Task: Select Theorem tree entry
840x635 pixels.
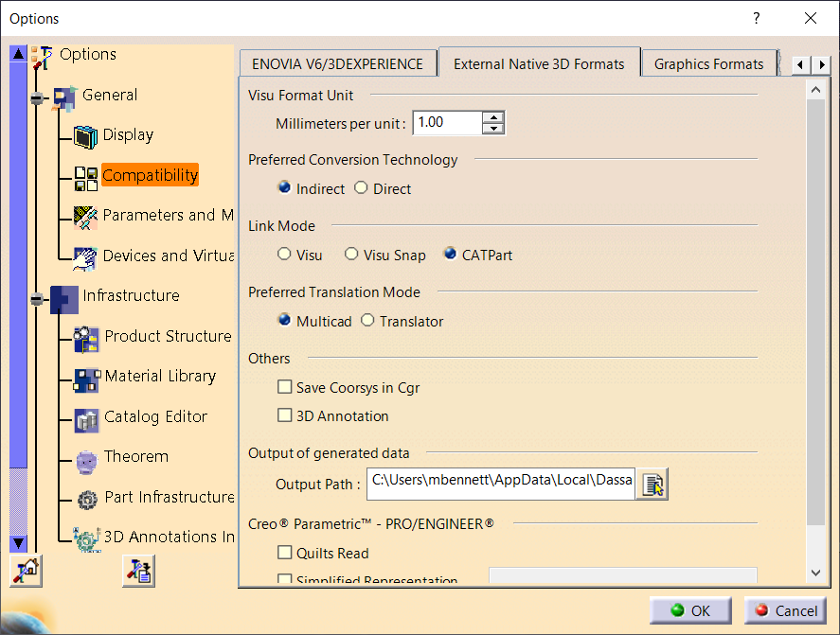Action: tap(136, 456)
